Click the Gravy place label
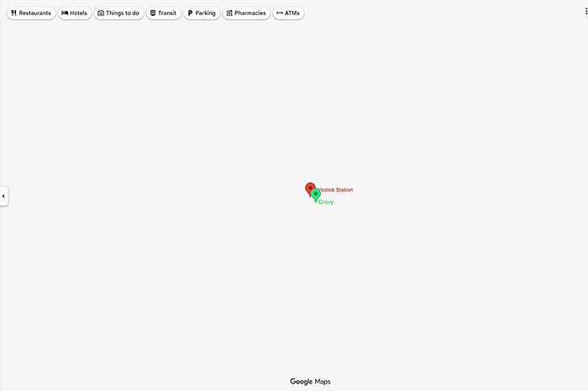Screen dimensions: 588x391 [x=326, y=202]
